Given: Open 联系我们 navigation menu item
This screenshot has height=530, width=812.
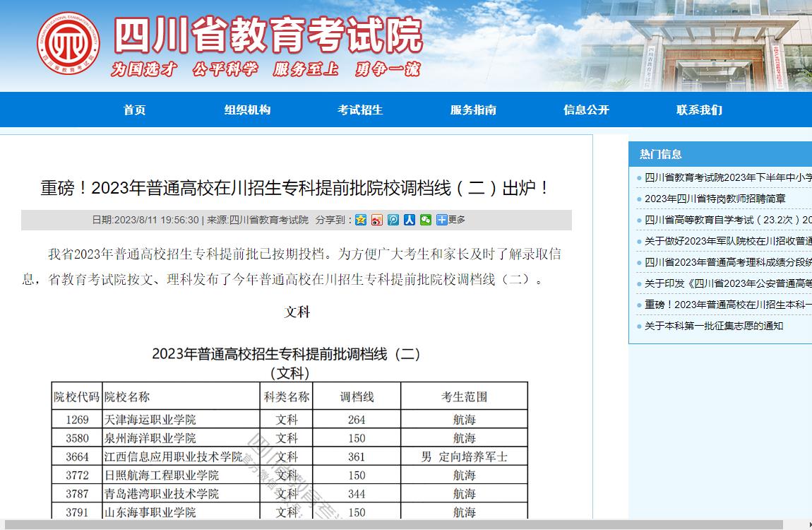Looking at the screenshot, I should tap(699, 110).
